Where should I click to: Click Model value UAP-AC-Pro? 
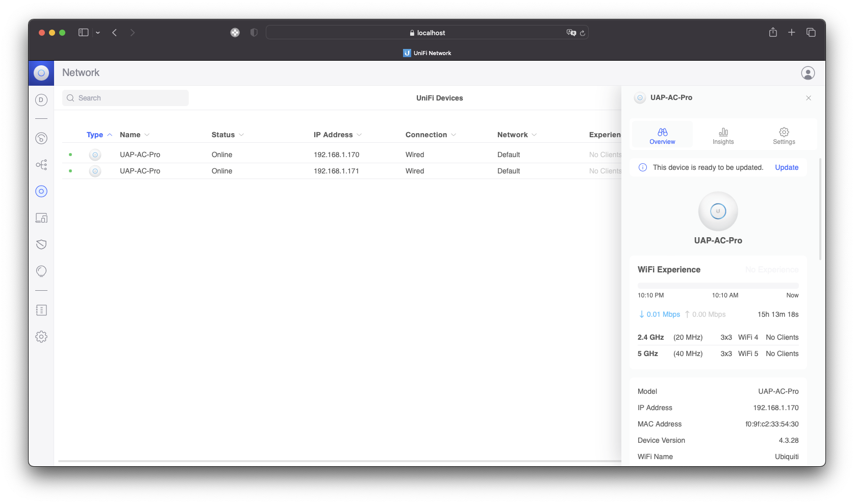click(x=778, y=391)
